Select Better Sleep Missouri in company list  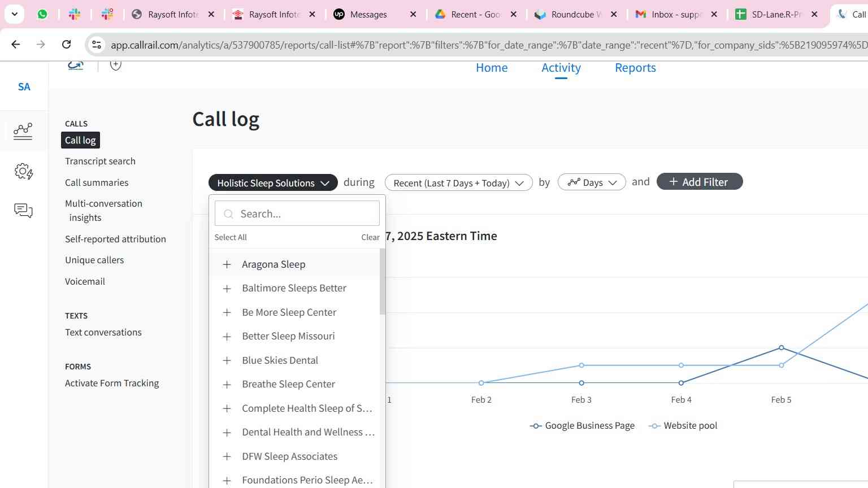[x=288, y=336]
